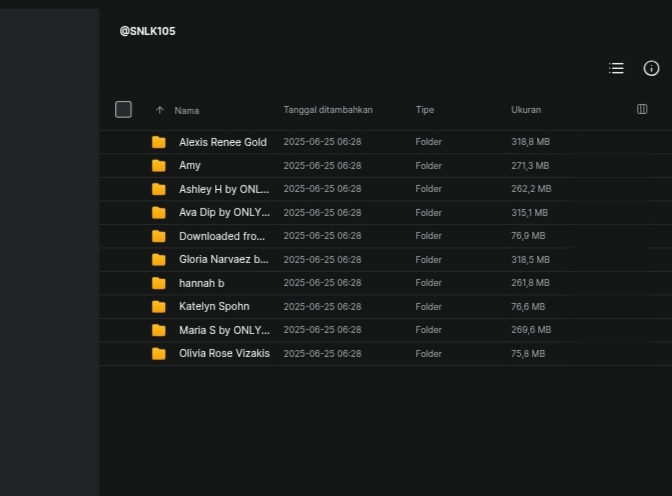Sort by Tipe column header

[425, 110]
